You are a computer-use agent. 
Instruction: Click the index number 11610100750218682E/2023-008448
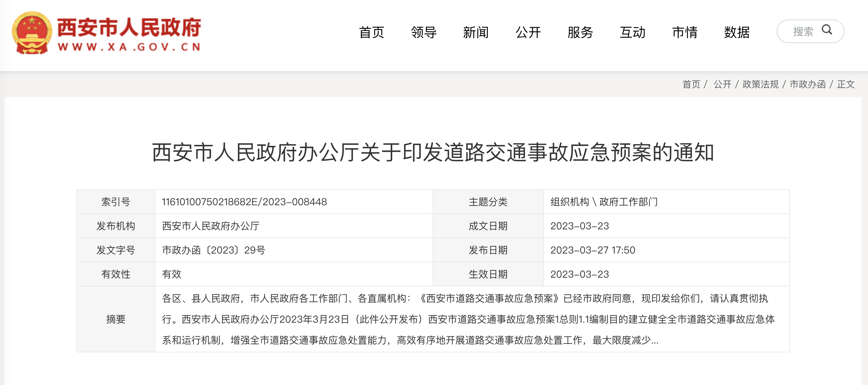(244, 202)
